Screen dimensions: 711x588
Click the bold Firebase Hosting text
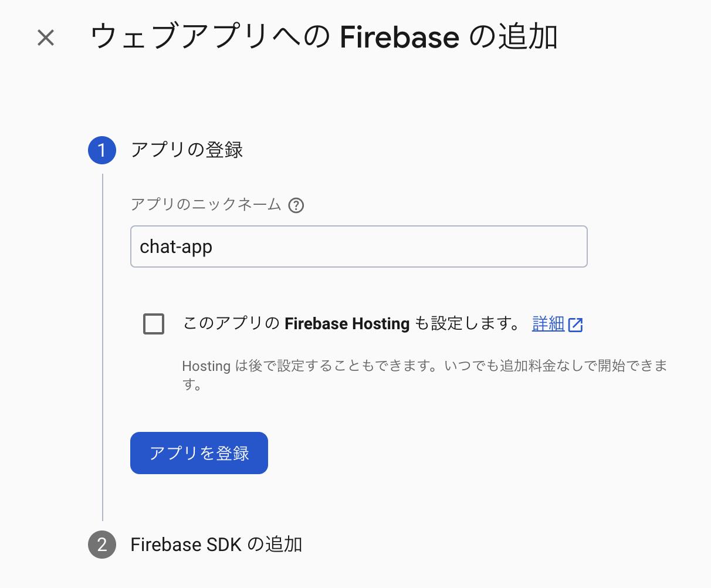pyautogui.click(x=347, y=324)
